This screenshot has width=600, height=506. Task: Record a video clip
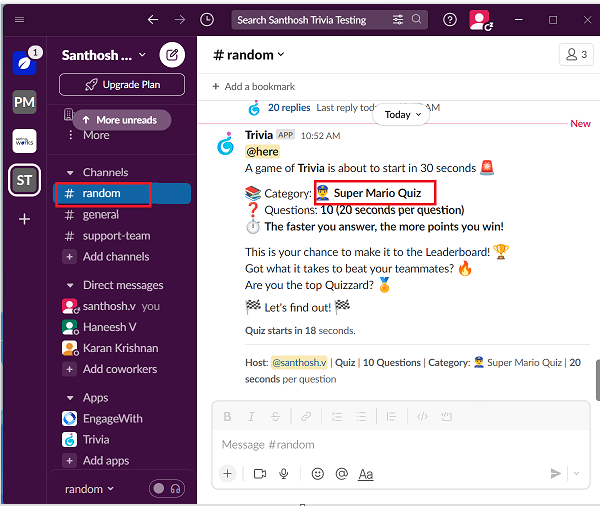click(260, 474)
